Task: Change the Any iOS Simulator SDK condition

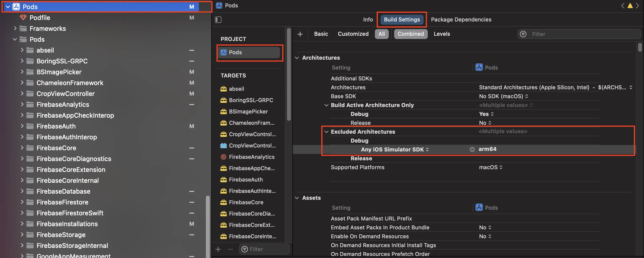Action: tap(395, 149)
